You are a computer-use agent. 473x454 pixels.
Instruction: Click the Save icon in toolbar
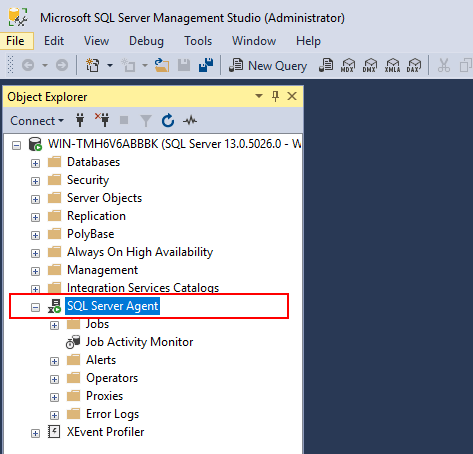(x=184, y=65)
